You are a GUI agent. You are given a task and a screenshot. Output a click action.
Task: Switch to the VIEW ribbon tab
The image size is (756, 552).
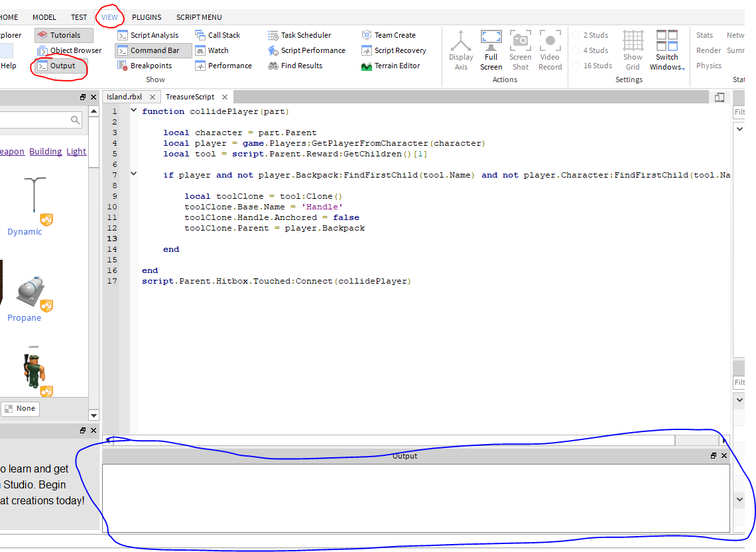(109, 17)
